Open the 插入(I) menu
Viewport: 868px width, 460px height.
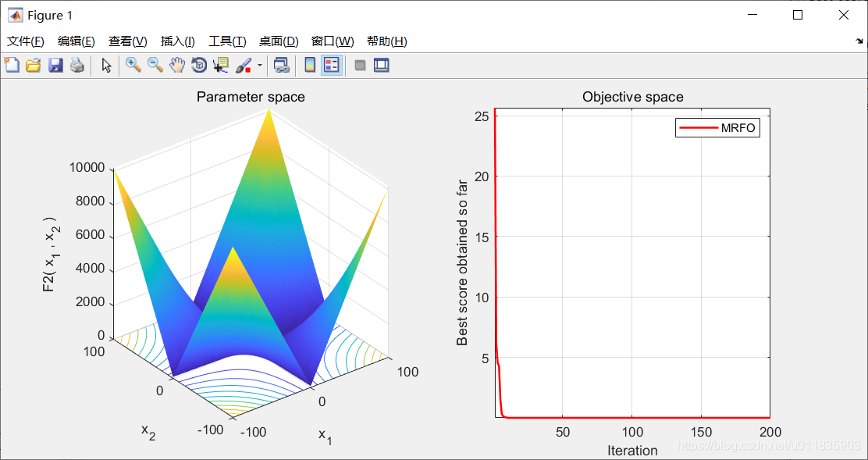coord(178,41)
